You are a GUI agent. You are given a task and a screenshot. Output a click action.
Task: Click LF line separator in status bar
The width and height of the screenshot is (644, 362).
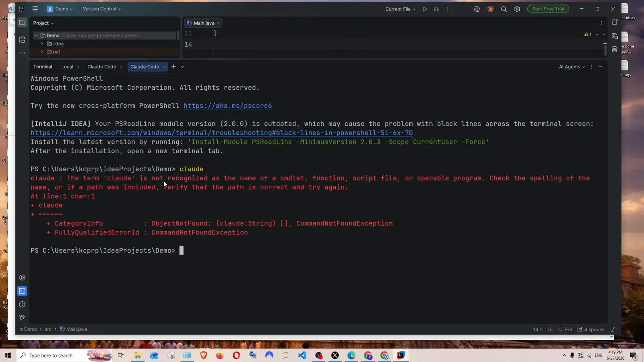point(550,329)
